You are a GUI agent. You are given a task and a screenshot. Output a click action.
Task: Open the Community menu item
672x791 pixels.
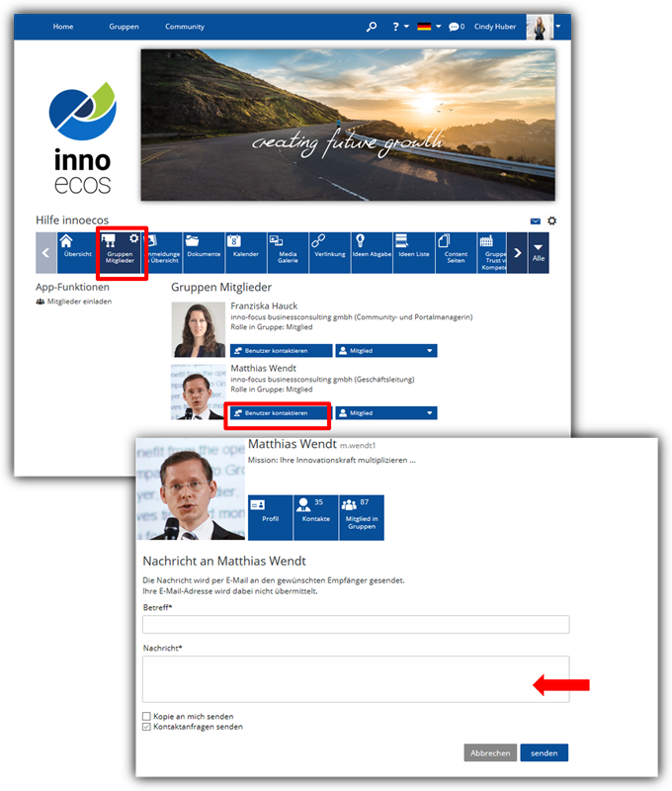[x=185, y=27]
